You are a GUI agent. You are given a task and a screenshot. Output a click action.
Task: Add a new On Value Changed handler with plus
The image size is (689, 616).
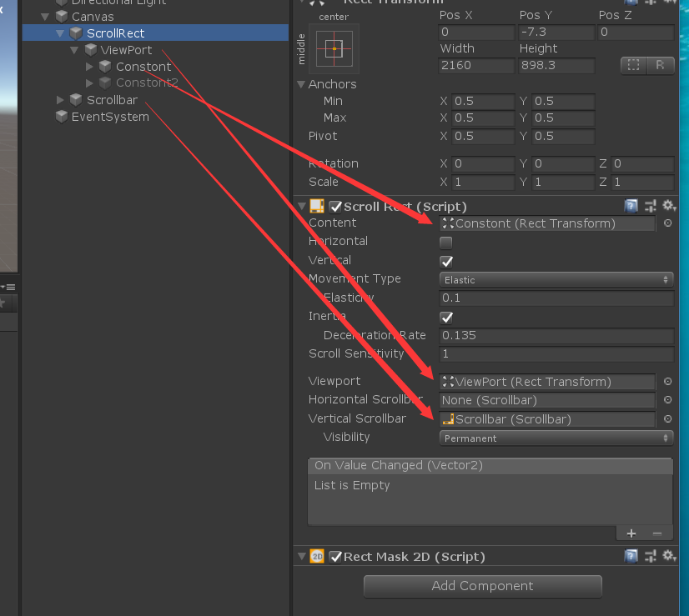click(x=631, y=533)
